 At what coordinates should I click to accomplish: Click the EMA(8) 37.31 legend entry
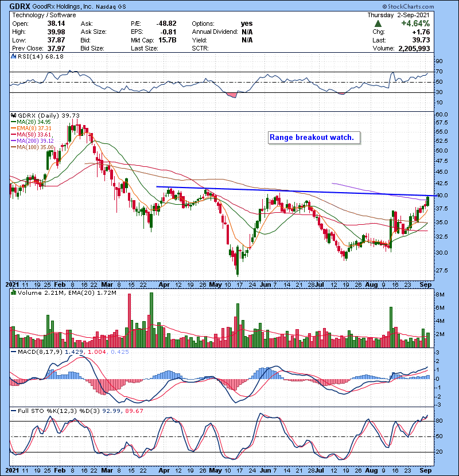point(31,128)
